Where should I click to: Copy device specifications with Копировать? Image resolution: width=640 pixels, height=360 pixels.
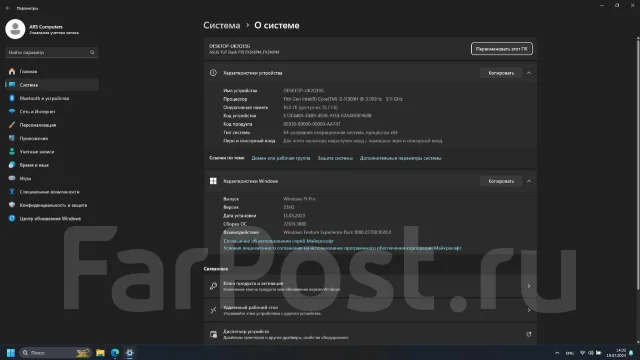pyautogui.click(x=501, y=73)
